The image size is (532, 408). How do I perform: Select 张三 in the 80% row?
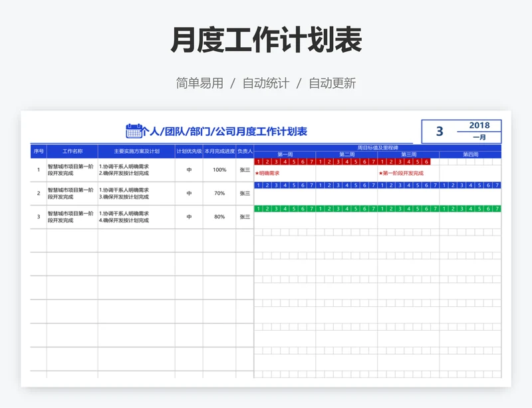245,217
